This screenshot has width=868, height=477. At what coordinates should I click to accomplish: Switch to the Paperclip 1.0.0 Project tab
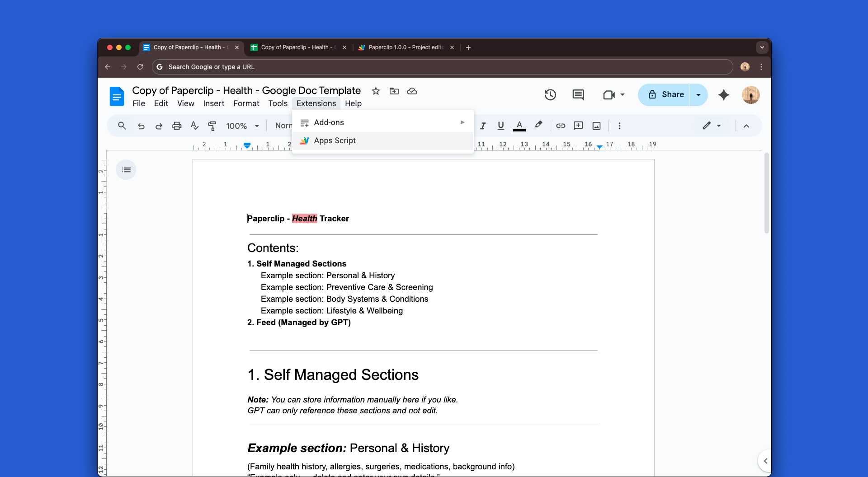405,47
